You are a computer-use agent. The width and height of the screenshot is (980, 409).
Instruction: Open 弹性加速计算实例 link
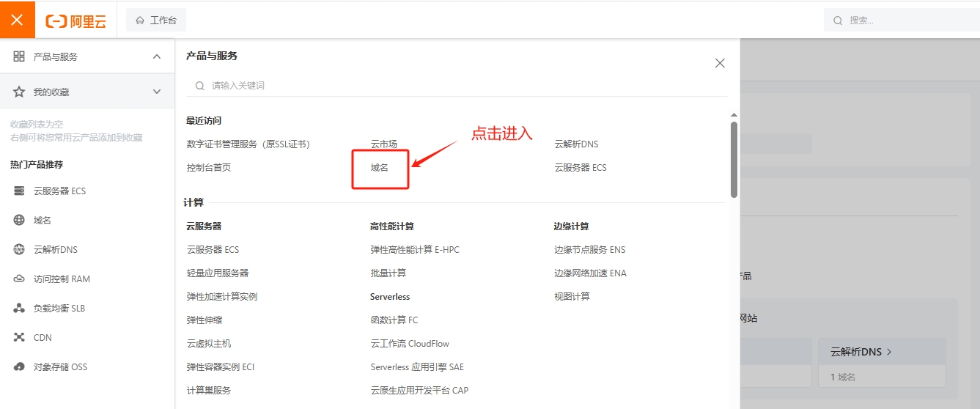point(222,296)
